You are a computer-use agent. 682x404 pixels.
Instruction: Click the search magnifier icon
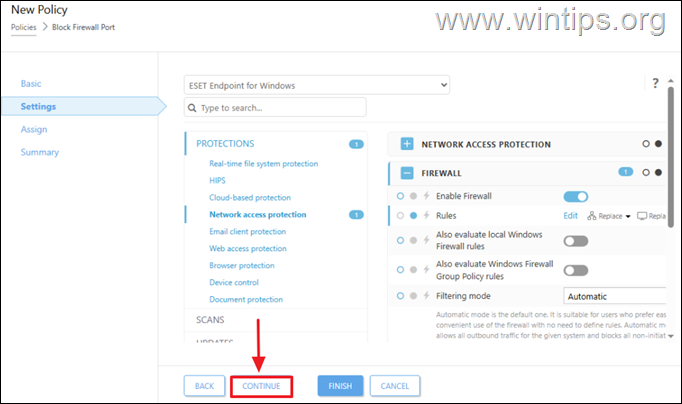(192, 108)
